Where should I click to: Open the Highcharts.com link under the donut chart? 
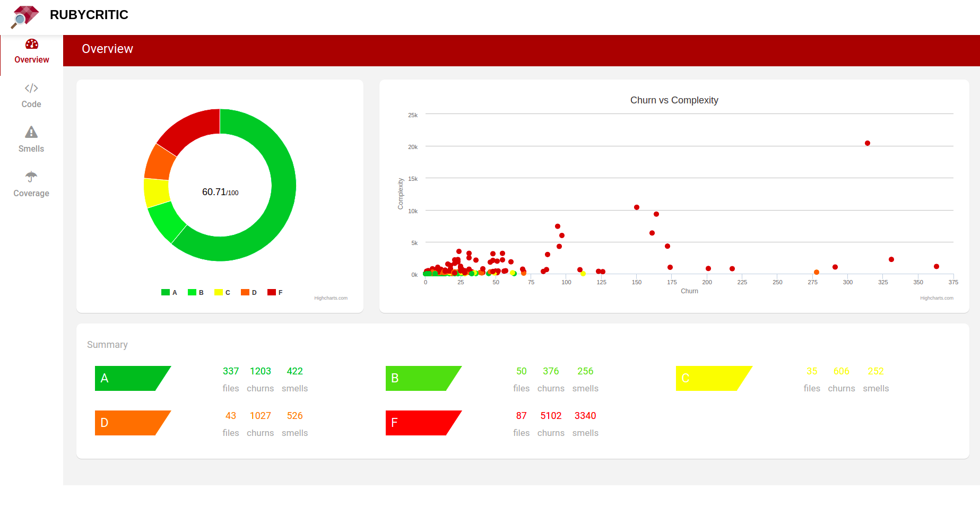tap(331, 298)
